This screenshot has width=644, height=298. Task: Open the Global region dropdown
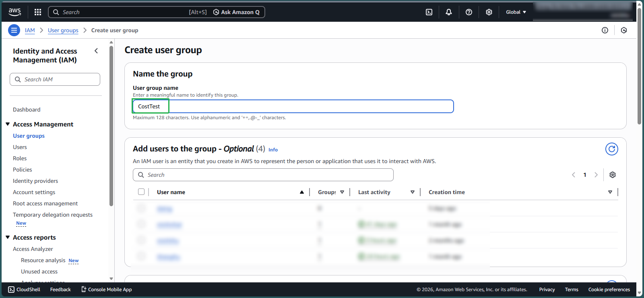tap(516, 12)
